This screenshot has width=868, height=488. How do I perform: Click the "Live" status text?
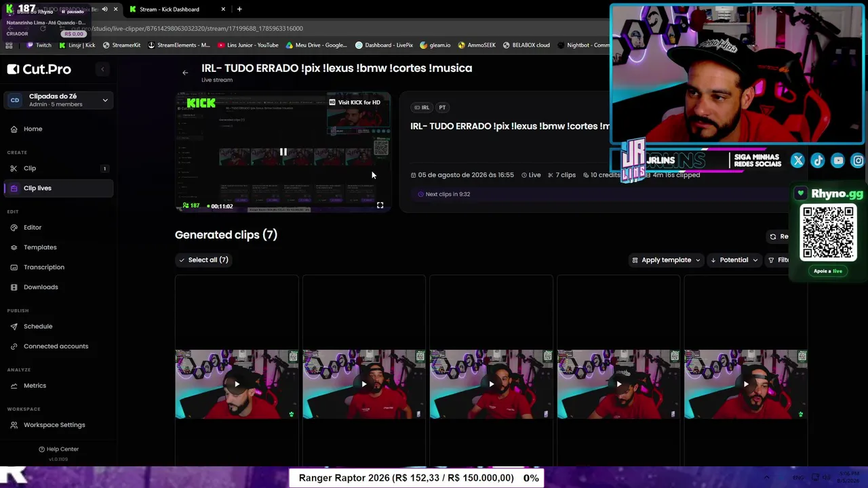(x=534, y=175)
